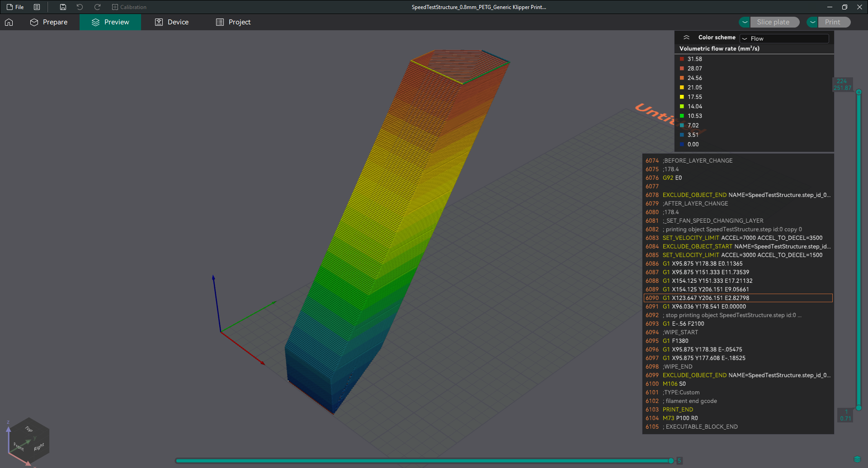This screenshot has height=468, width=868.
Task: Switch to the Prepare tab
Action: click(49, 22)
